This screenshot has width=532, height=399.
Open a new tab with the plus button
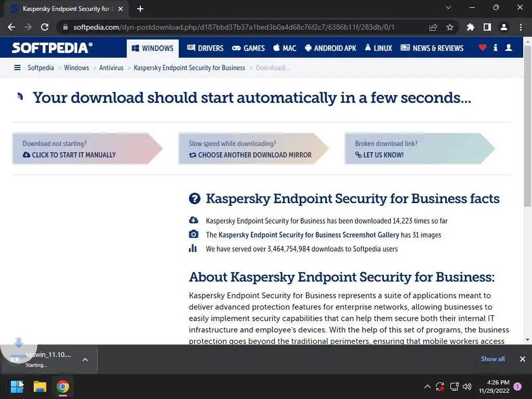(140, 9)
